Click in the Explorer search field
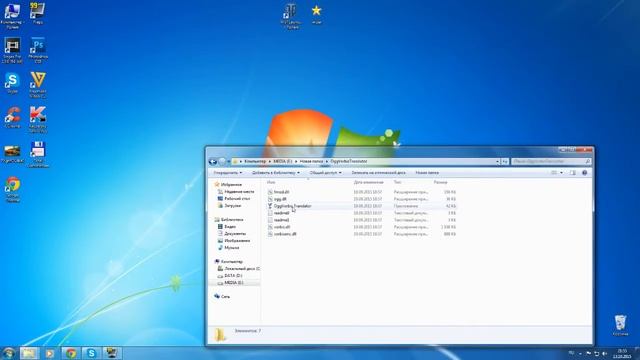This screenshot has width=640, height=360. (x=551, y=162)
